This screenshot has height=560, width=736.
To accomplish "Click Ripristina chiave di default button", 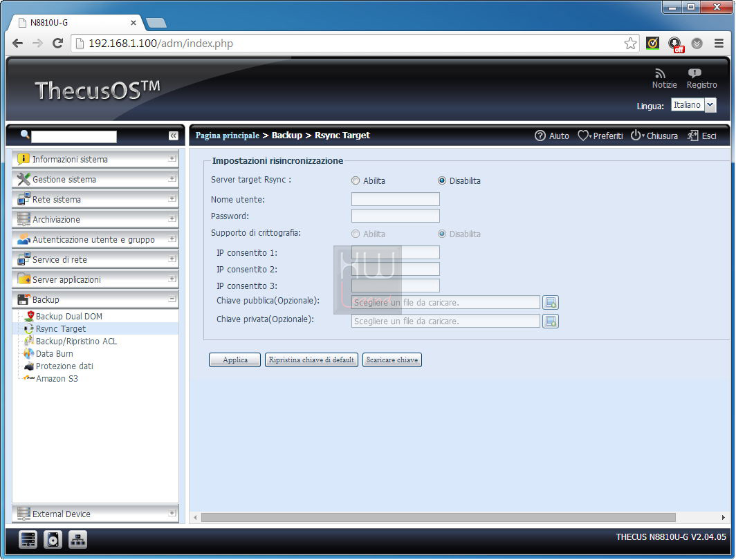I will point(311,360).
